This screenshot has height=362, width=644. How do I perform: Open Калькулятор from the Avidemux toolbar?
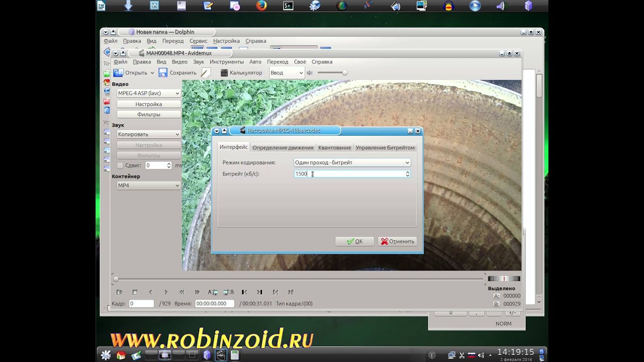coord(242,72)
